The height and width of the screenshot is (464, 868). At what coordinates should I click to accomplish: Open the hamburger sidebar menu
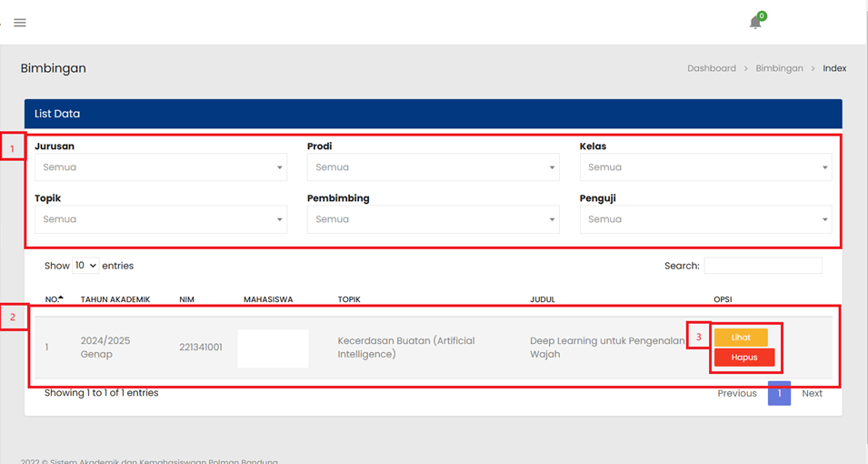[20, 23]
